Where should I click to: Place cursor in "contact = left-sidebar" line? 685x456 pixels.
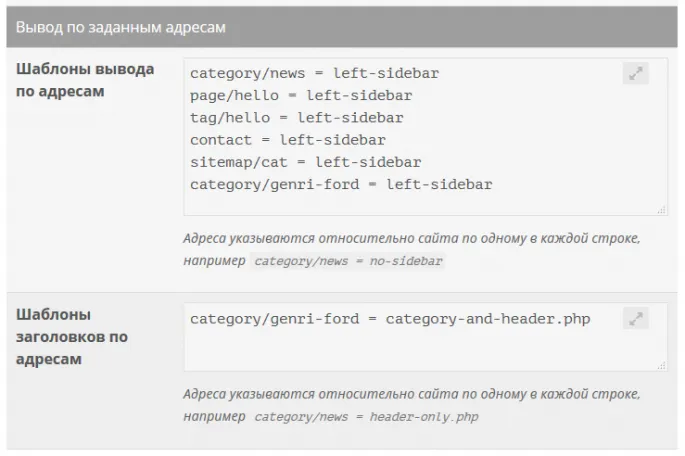[287, 140]
